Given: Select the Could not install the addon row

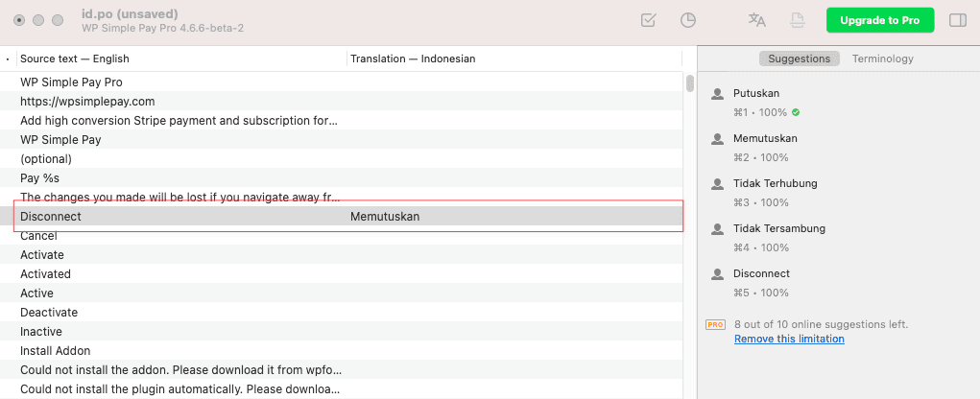Looking at the screenshot, I should coord(342,369).
